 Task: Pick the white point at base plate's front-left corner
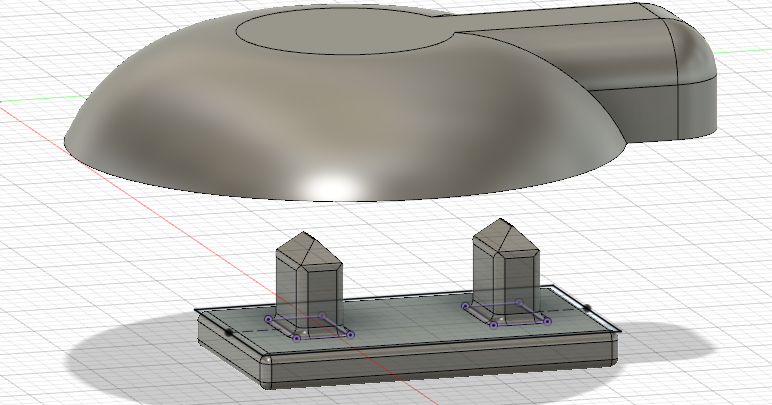268,358
